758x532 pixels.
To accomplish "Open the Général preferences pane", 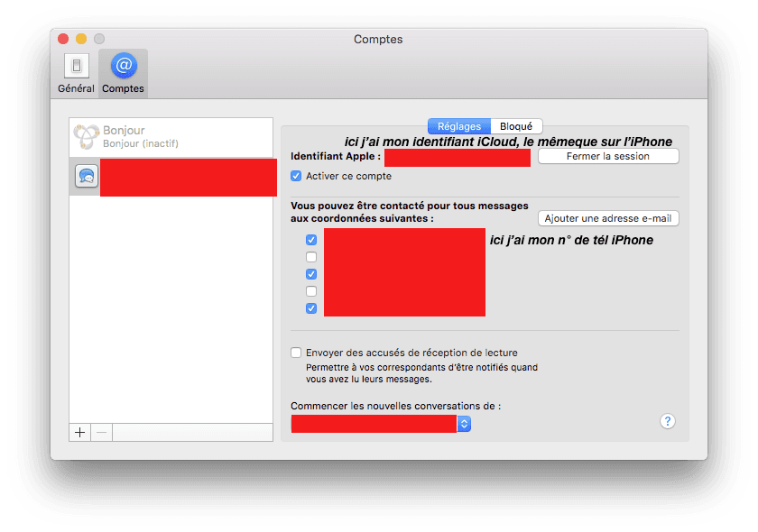I will tap(76, 73).
